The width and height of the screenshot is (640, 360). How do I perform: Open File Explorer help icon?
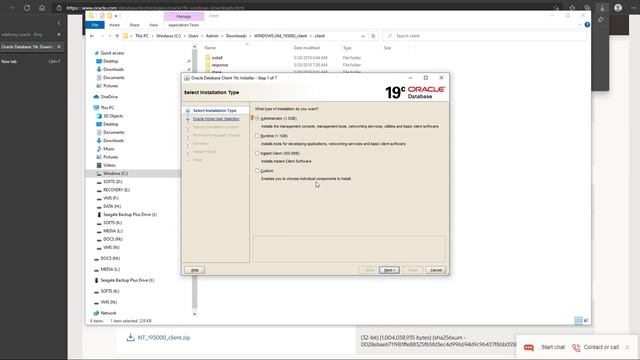click(x=587, y=25)
